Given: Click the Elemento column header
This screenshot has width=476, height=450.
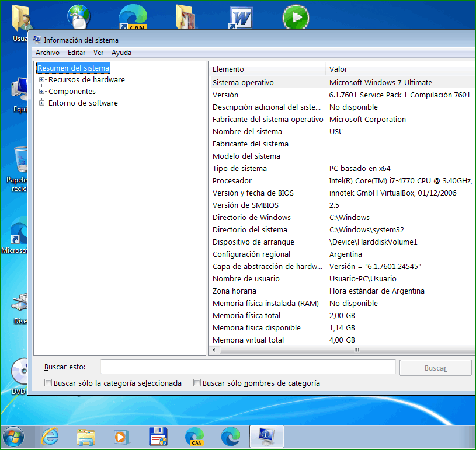Looking at the screenshot, I should (x=267, y=69).
